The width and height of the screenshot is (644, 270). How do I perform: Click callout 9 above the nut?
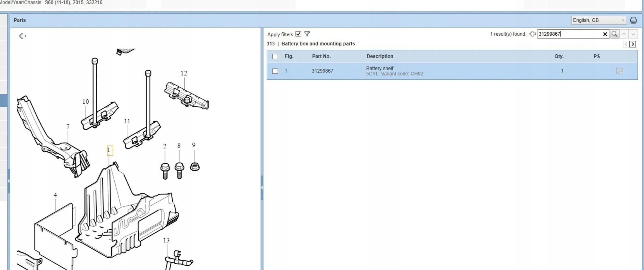(194, 145)
